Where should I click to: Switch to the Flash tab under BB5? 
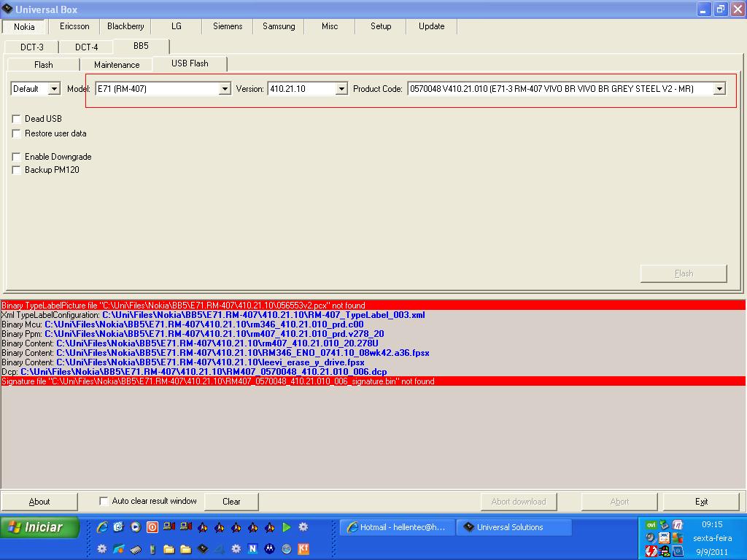[x=43, y=65]
